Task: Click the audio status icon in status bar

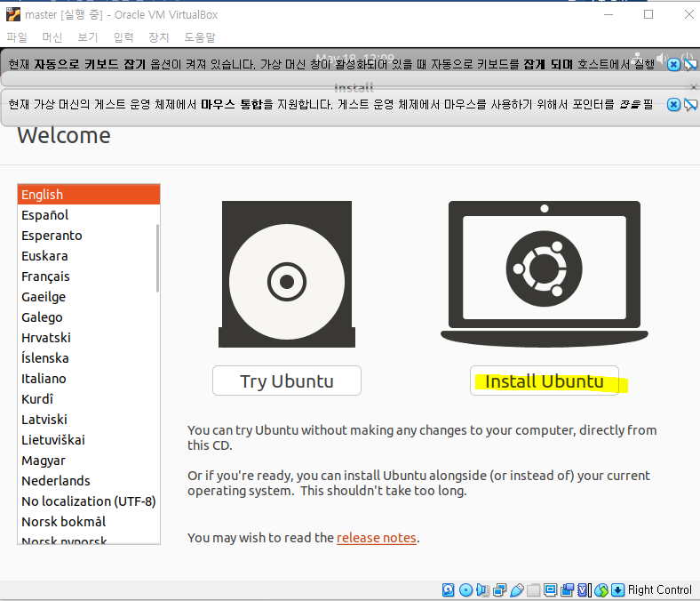Action: 482,589
